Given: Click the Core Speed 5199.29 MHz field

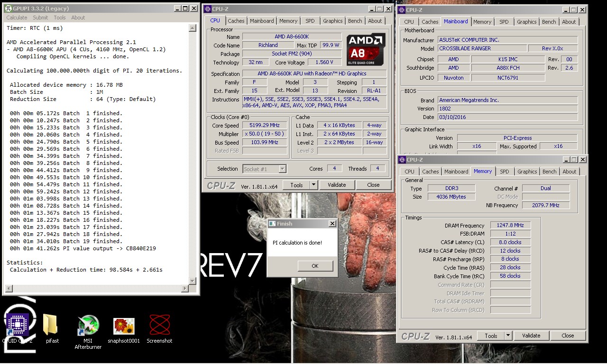Looking at the screenshot, I should [265, 125].
